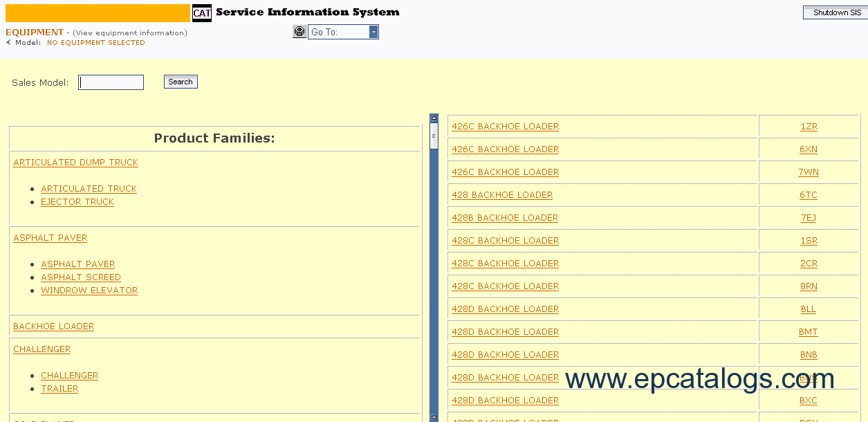
Task: Open the ARTICULATED DUMP TRUCK family
Action: 75,163
